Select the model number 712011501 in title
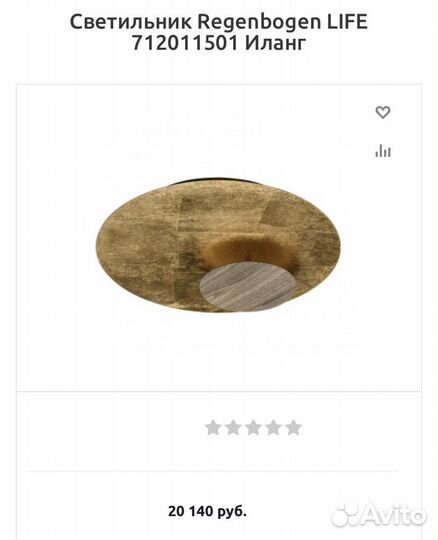438x540 pixels. coord(185,43)
